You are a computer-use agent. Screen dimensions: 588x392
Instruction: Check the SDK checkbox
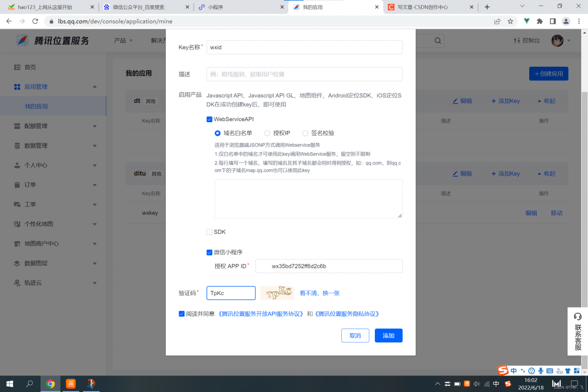[x=209, y=232]
